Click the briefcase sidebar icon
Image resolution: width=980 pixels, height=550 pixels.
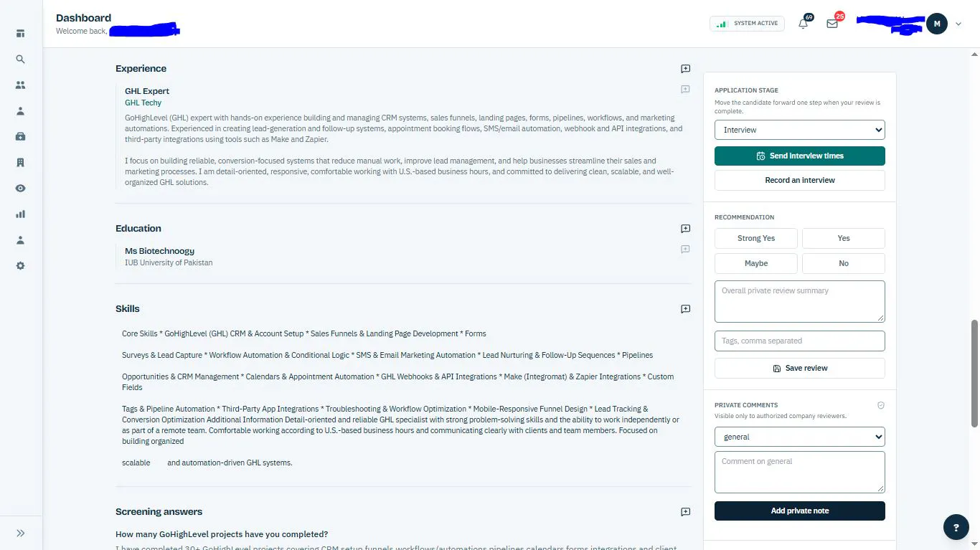click(20, 136)
